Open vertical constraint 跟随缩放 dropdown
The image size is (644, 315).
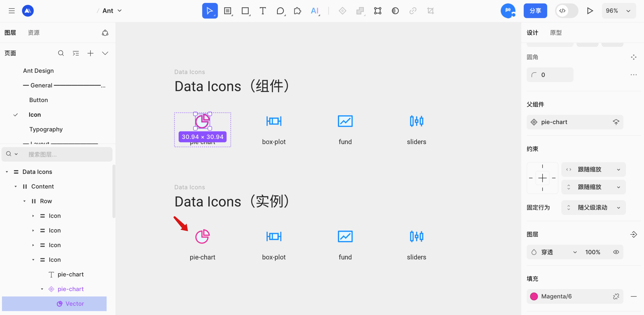tap(594, 187)
